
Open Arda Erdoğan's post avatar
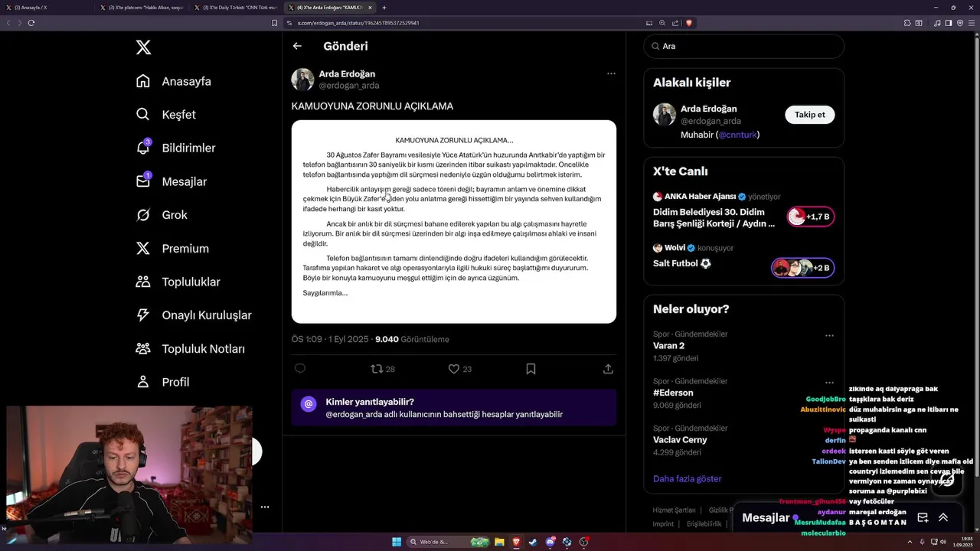pyautogui.click(x=302, y=80)
